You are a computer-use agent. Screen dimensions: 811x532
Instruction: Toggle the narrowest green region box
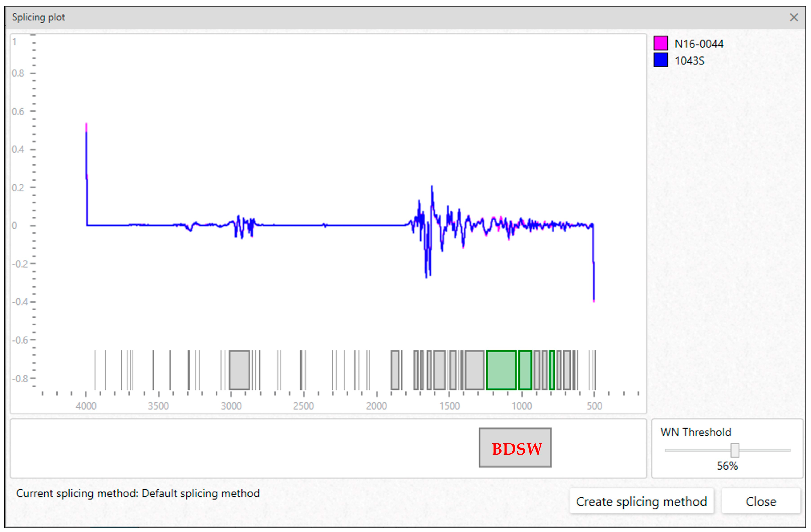(552, 370)
